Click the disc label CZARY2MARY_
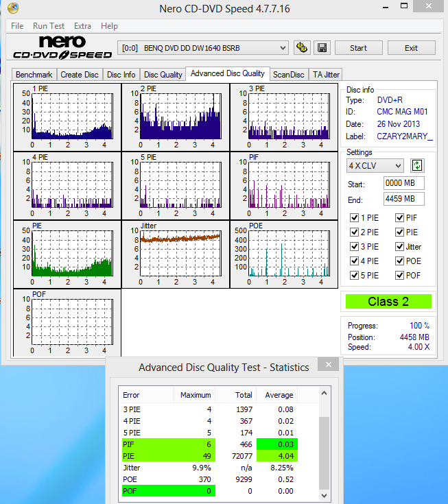This screenshot has height=504, width=448. click(x=405, y=136)
